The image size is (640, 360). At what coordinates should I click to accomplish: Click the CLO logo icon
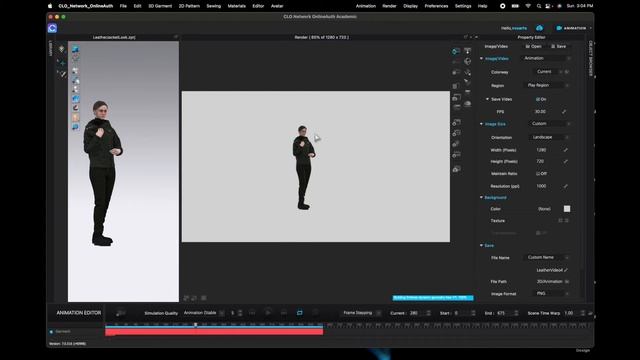coord(52,28)
